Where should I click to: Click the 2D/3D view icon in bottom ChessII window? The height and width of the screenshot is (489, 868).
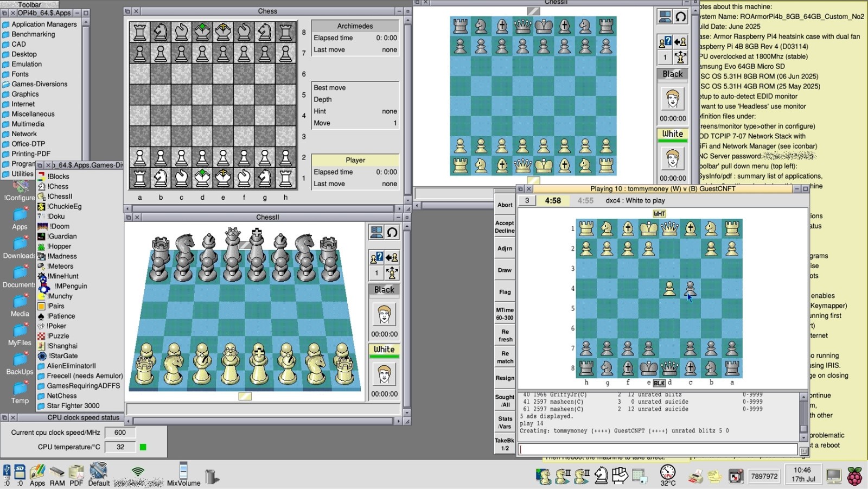point(376,232)
